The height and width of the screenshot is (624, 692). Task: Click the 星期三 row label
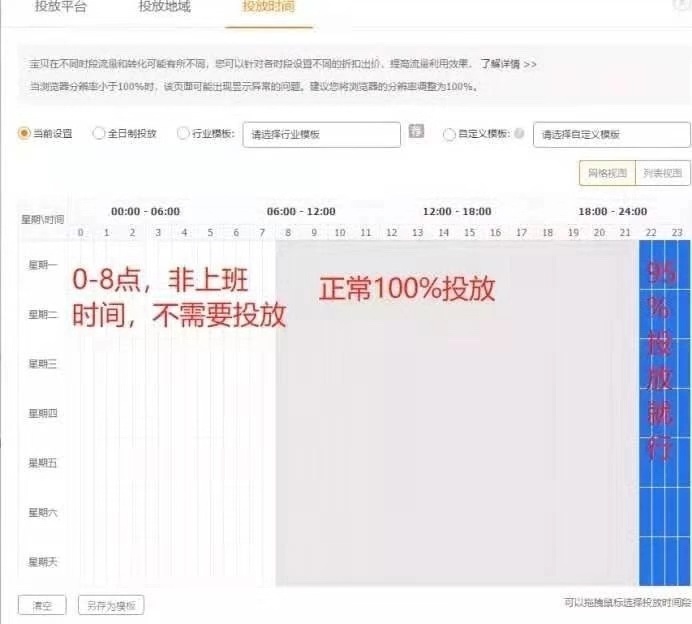(x=43, y=364)
